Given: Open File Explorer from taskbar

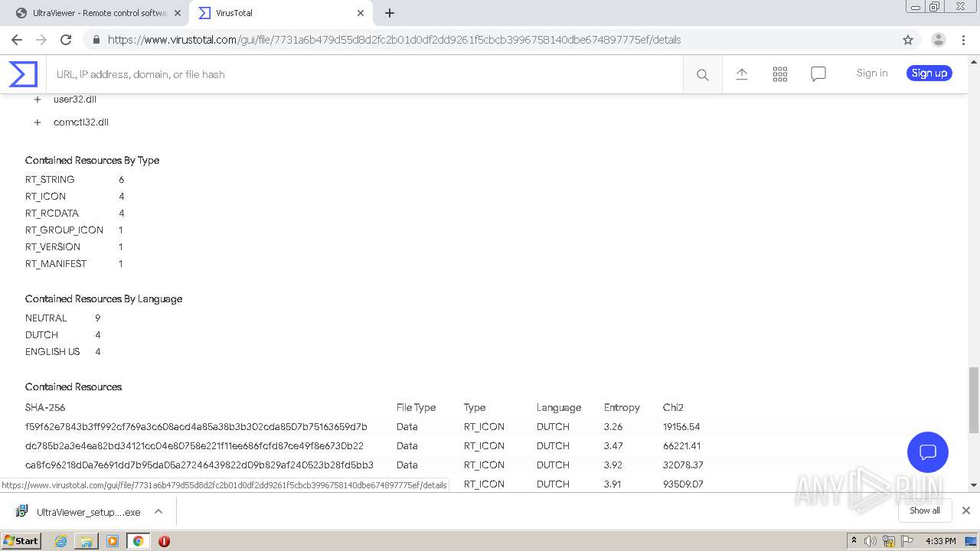Looking at the screenshot, I should pos(87,541).
